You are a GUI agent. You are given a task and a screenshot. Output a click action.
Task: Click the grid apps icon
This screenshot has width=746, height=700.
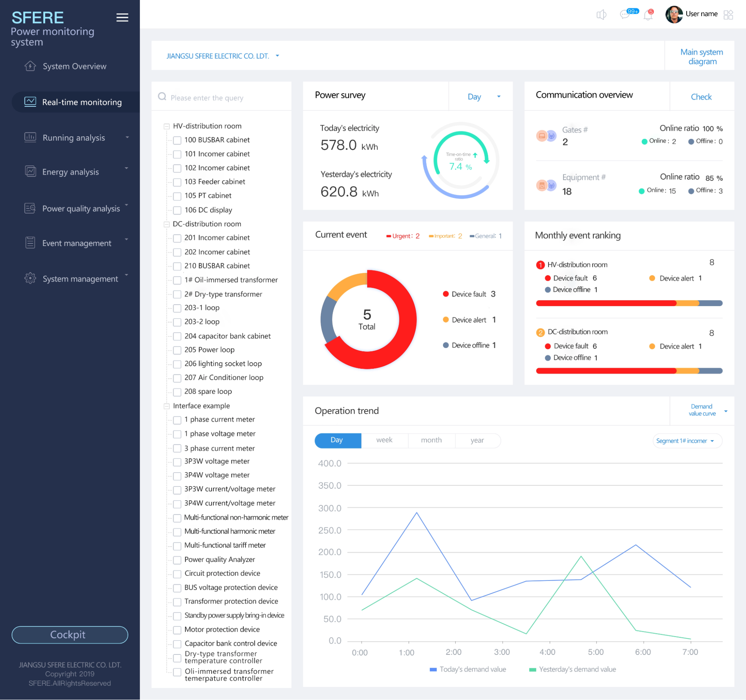point(728,15)
